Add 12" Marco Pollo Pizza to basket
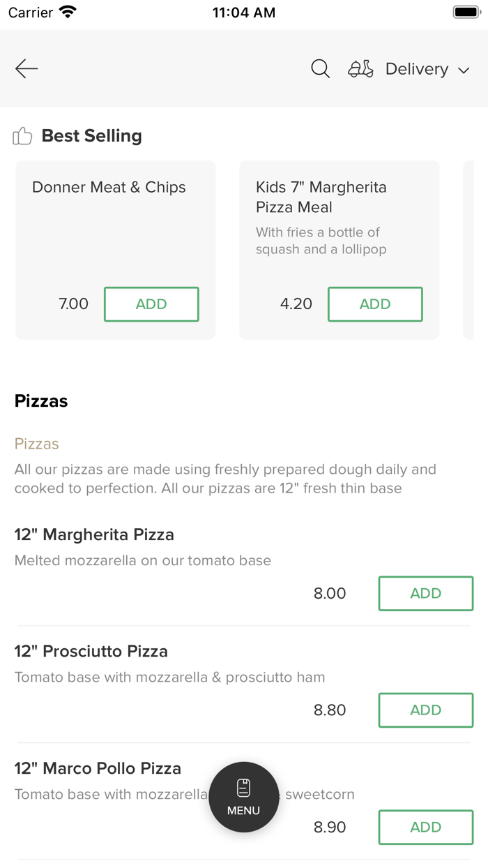Viewport: 488px width, 868px height. point(425,827)
